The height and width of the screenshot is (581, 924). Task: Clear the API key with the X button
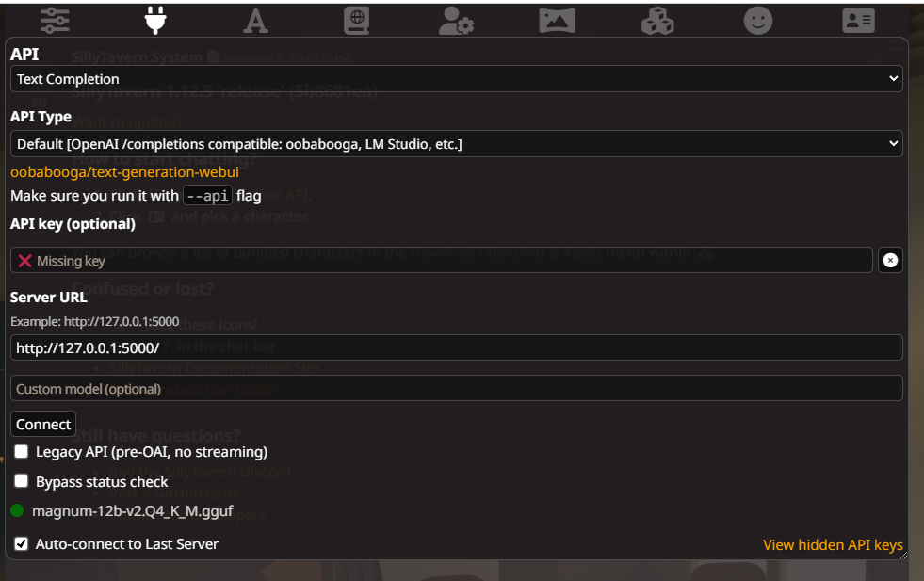tap(890, 260)
